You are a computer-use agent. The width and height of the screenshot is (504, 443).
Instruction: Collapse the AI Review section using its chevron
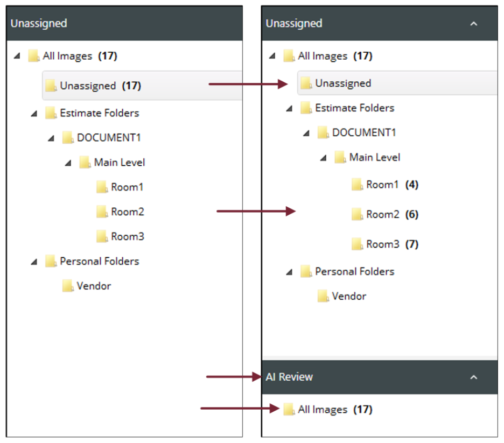point(474,377)
